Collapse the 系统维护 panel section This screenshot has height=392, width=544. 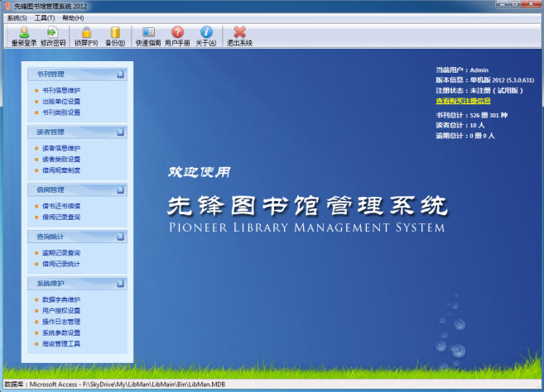(120, 284)
